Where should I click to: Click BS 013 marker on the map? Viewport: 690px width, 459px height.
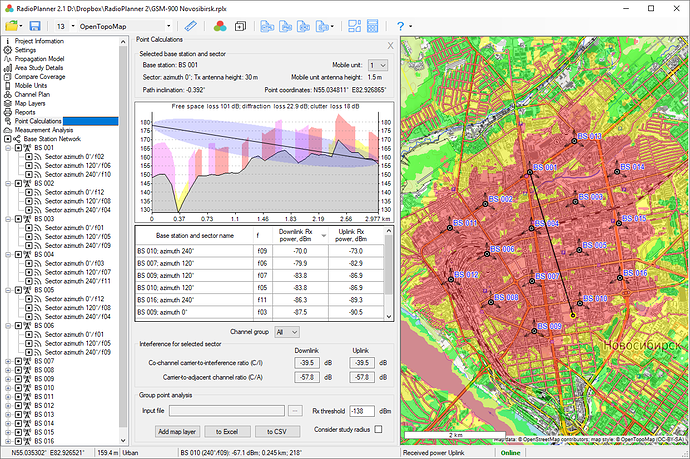click(574, 141)
